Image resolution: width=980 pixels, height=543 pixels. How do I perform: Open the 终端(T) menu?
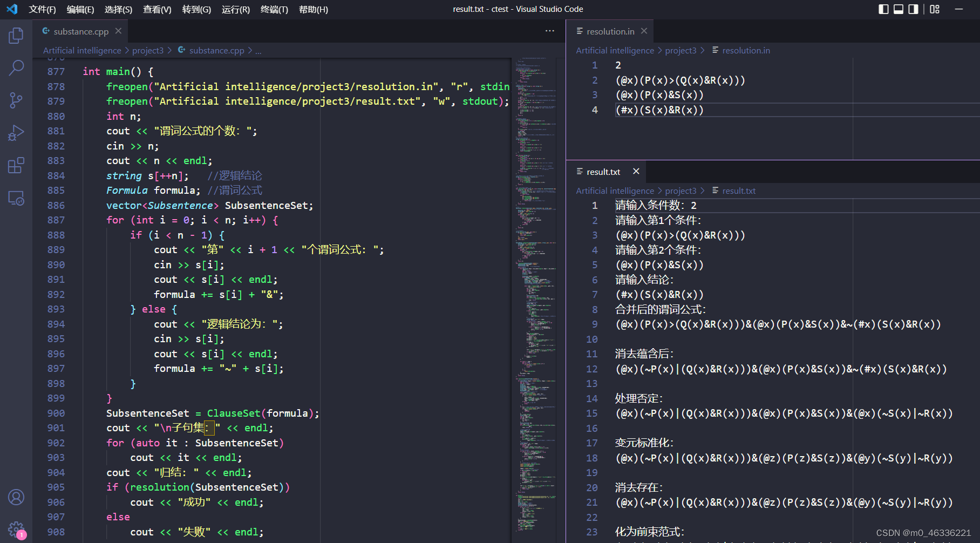coord(274,9)
